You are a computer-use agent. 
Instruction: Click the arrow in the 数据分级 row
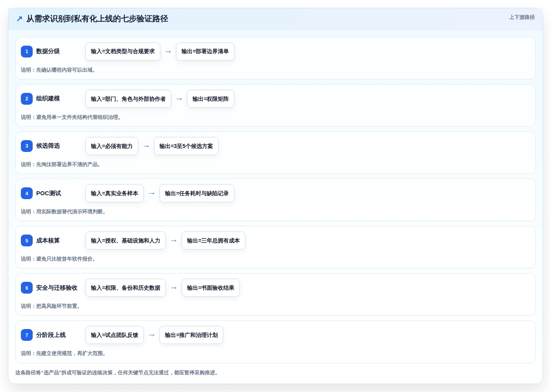click(x=168, y=52)
